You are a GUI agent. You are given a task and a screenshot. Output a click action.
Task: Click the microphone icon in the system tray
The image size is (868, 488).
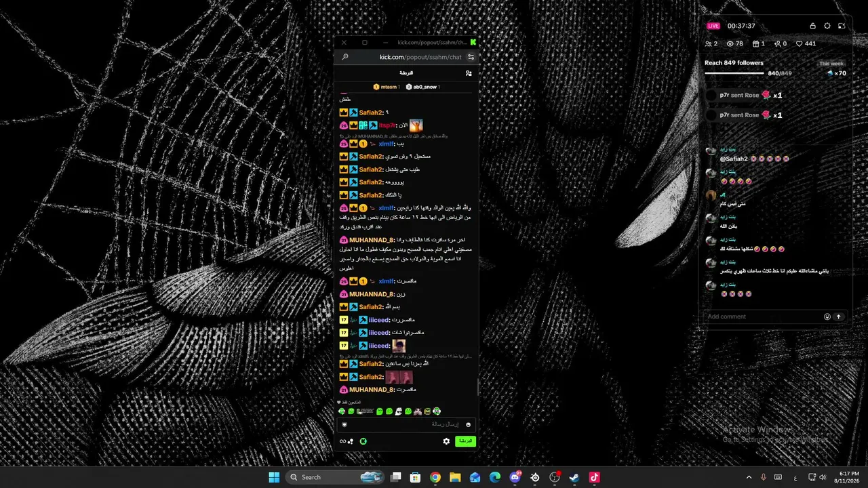coord(764,477)
